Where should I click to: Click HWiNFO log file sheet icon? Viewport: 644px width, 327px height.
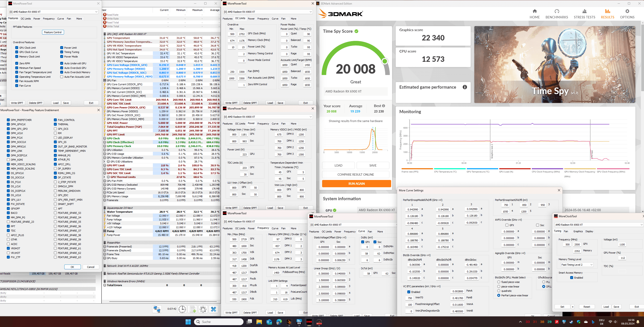tap(193, 309)
